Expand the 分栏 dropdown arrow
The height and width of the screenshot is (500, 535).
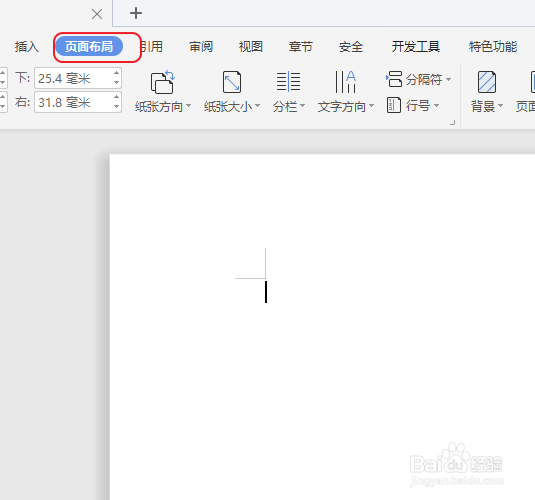(302, 106)
